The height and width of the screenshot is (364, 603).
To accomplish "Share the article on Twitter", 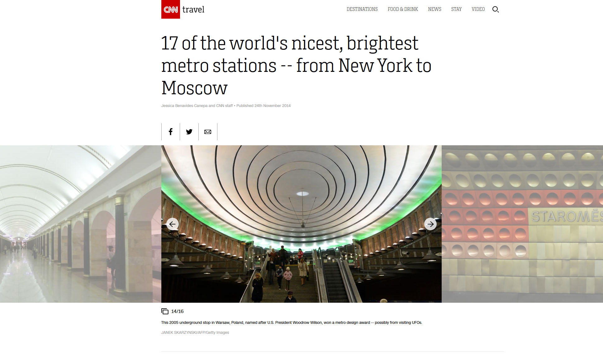I will pyautogui.click(x=189, y=132).
